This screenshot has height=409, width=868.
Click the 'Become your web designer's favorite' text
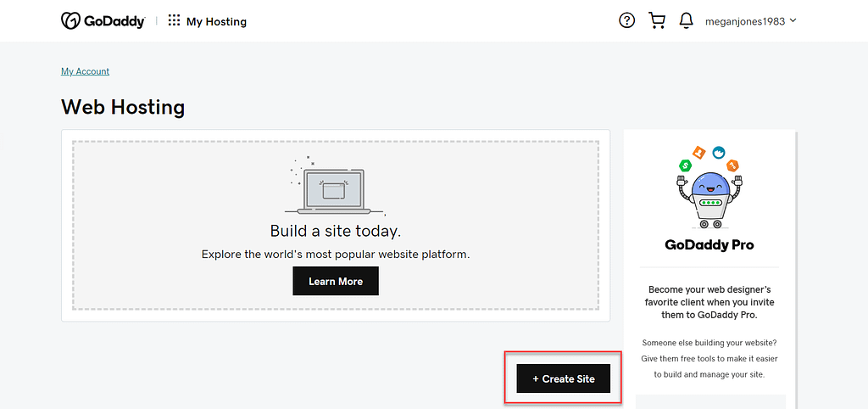tap(709, 302)
